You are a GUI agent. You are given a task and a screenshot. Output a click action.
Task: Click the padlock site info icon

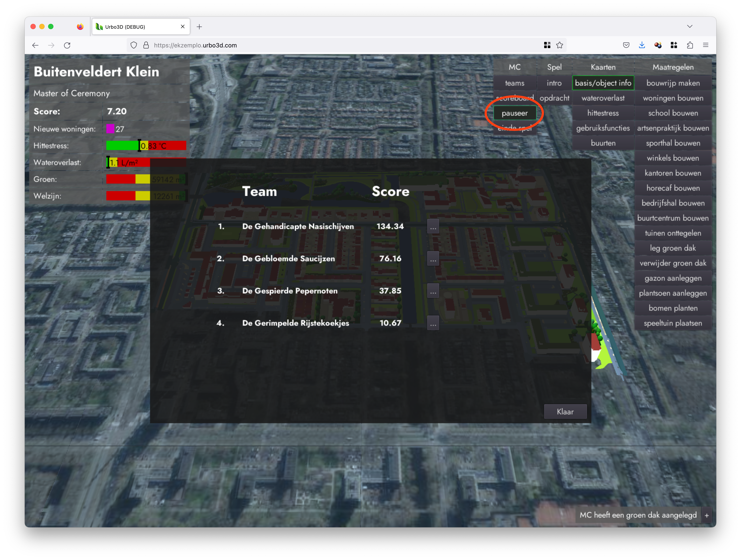click(x=146, y=45)
